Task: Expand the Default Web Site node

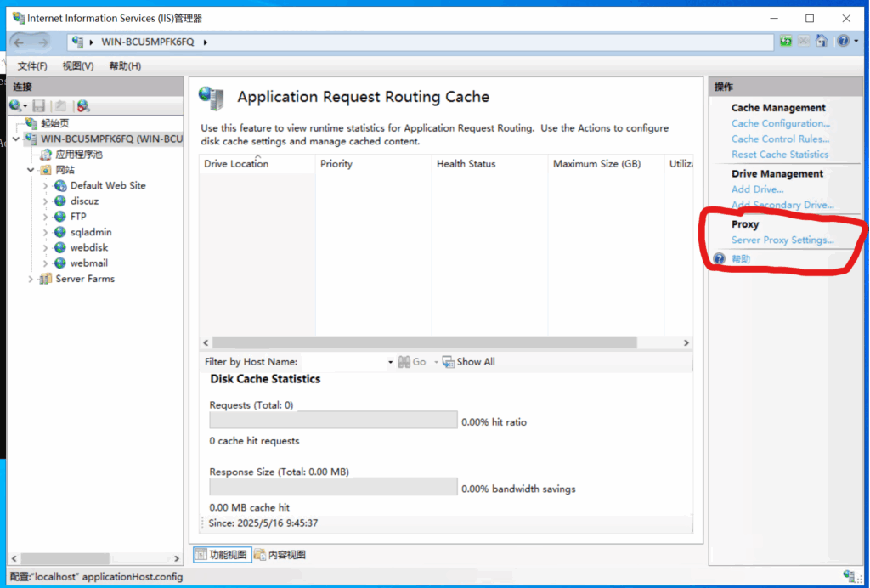Action: point(46,185)
